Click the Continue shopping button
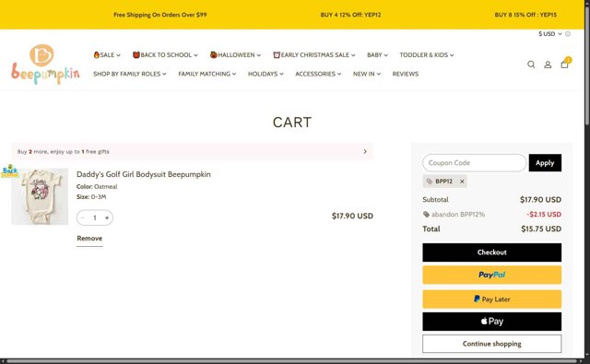Image resolution: width=590 pixels, height=364 pixels. pos(491,344)
